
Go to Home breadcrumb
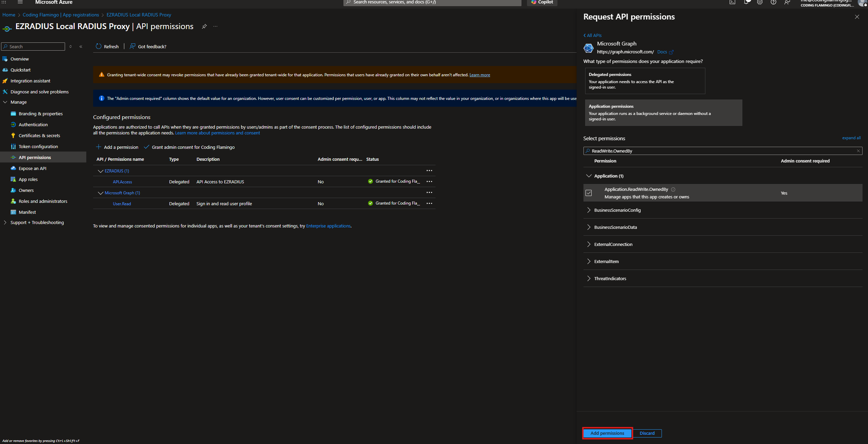pyautogui.click(x=9, y=15)
